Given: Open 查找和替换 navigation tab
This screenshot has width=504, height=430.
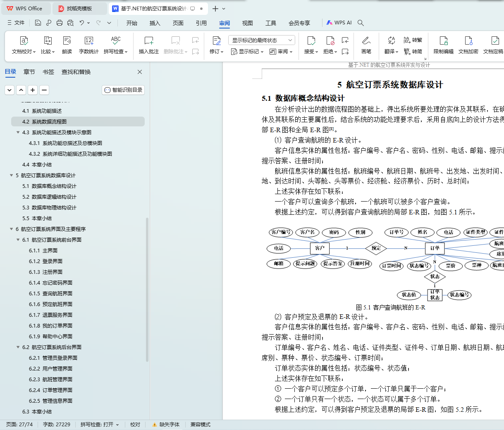Looking at the screenshot, I should [x=76, y=72].
